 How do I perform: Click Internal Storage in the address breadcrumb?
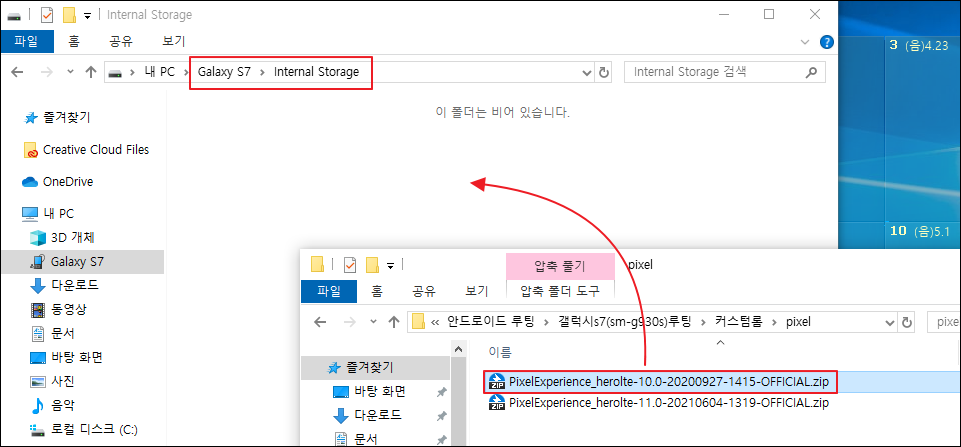point(316,72)
